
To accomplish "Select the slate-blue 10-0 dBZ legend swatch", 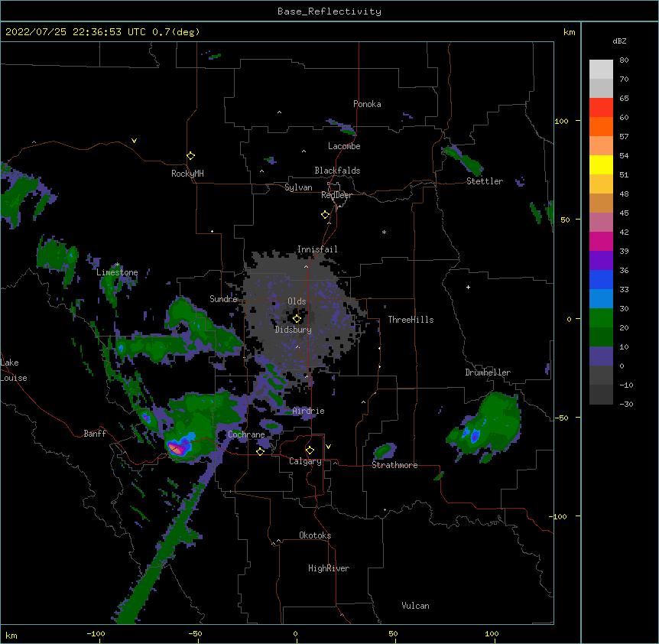I will click(601, 356).
